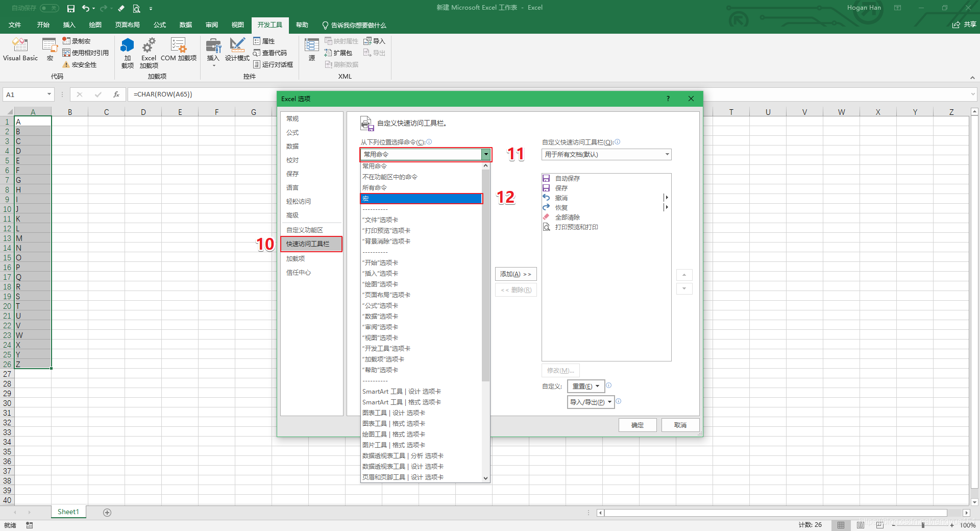The width and height of the screenshot is (980, 531).
Task: Expand the formula bar arrow
Action: (973, 94)
